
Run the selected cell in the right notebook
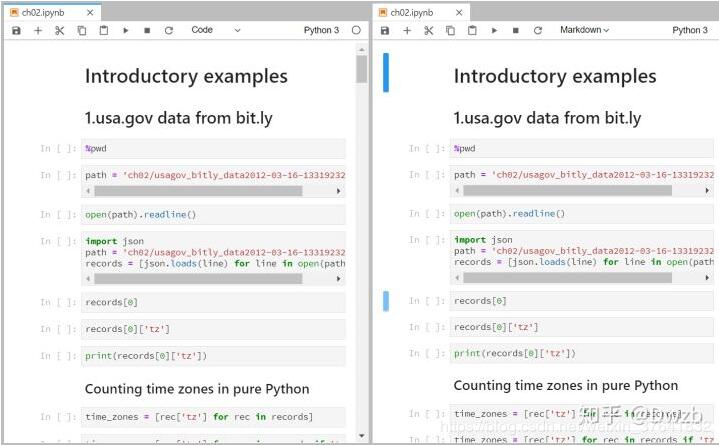tap(494, 31)
